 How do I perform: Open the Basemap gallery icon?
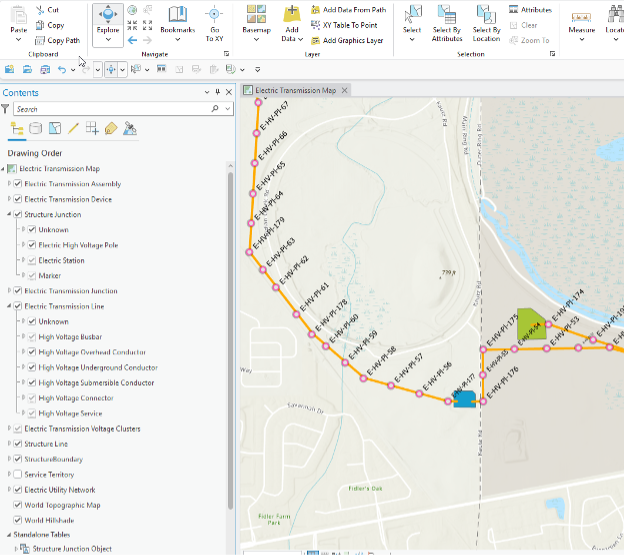256,15
